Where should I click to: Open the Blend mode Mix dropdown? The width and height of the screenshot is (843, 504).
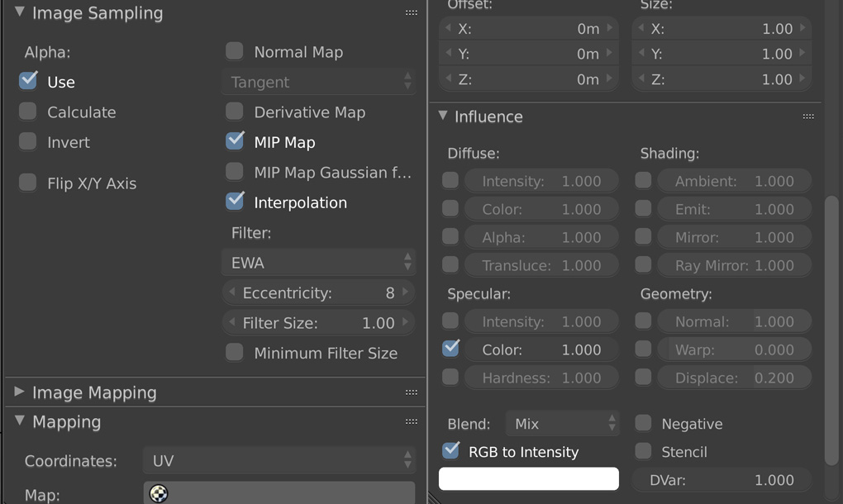click(x=562, y=424)
